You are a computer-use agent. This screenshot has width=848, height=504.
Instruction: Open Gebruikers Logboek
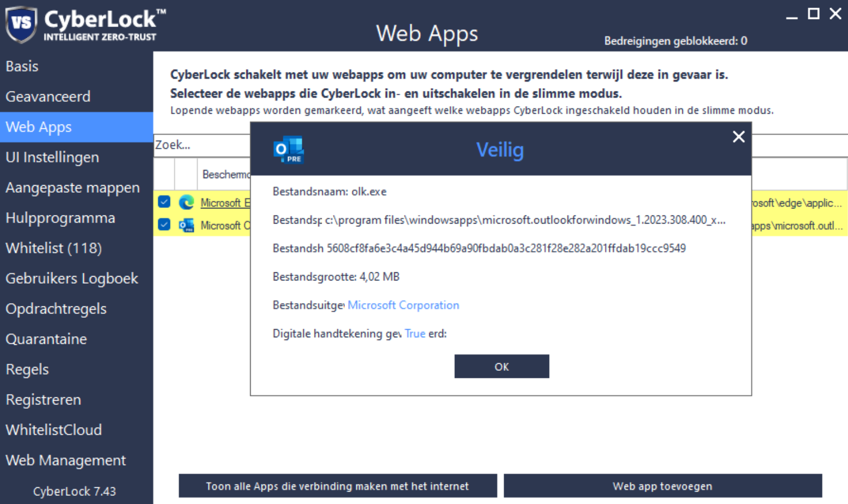pos(76,278)
